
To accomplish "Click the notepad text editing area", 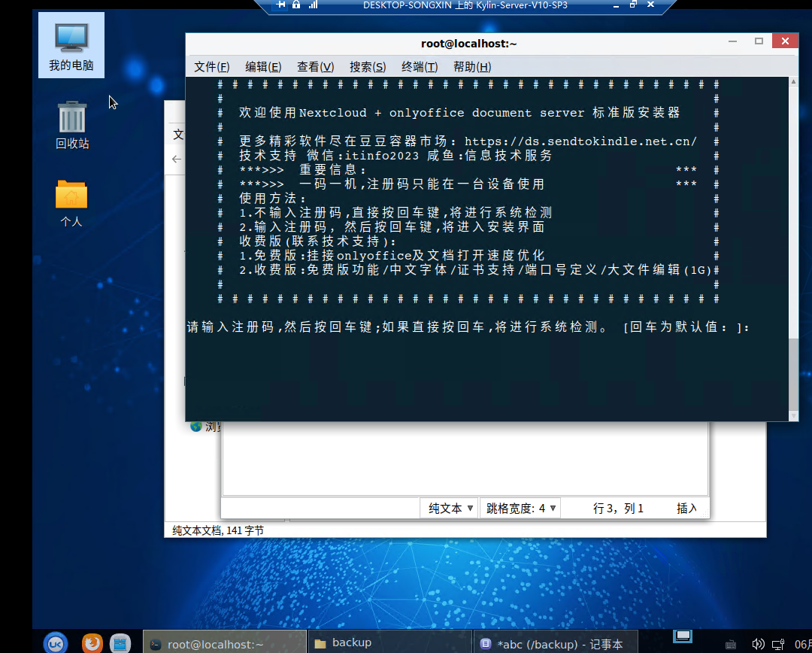I will [465, 458].
